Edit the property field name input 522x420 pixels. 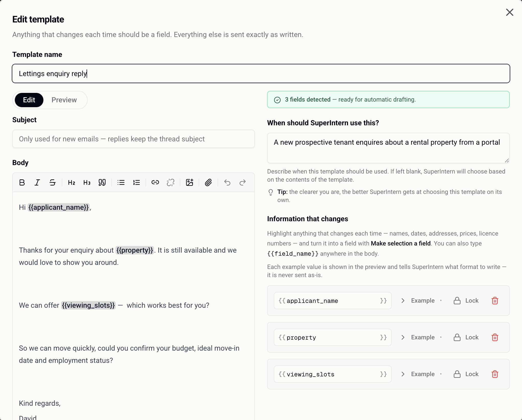point(333,337)
